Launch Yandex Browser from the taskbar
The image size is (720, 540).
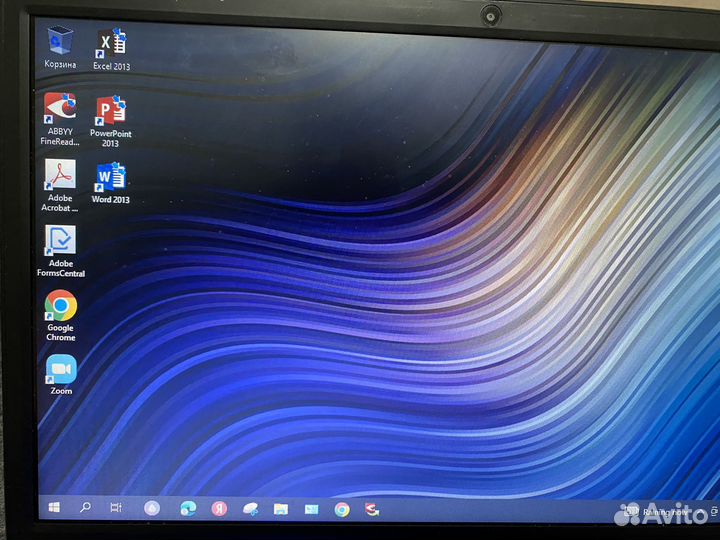pos(219,509)
